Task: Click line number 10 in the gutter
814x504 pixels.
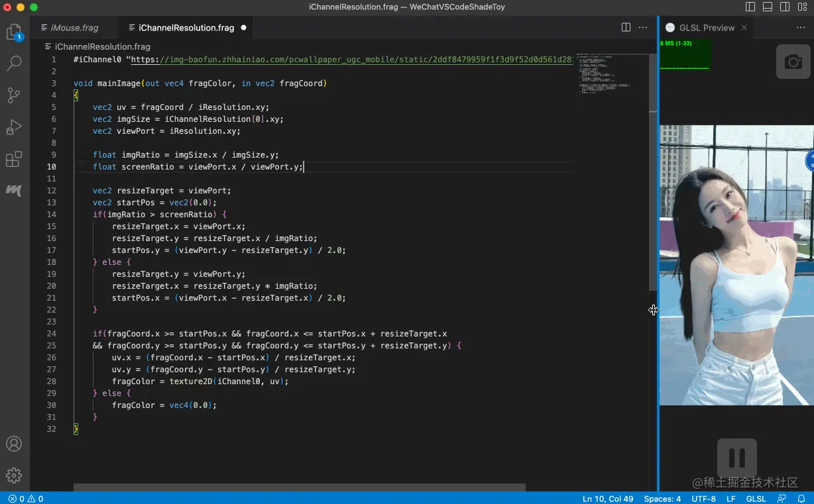Action: point(52,167)
